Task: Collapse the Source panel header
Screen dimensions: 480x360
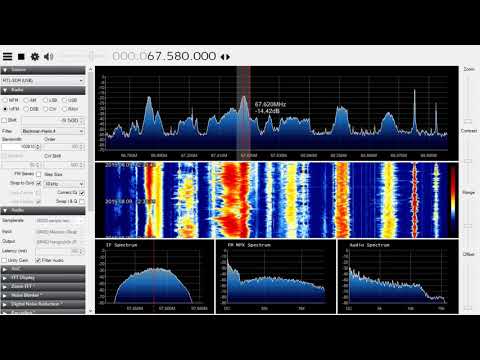Action: coord(43,70)
